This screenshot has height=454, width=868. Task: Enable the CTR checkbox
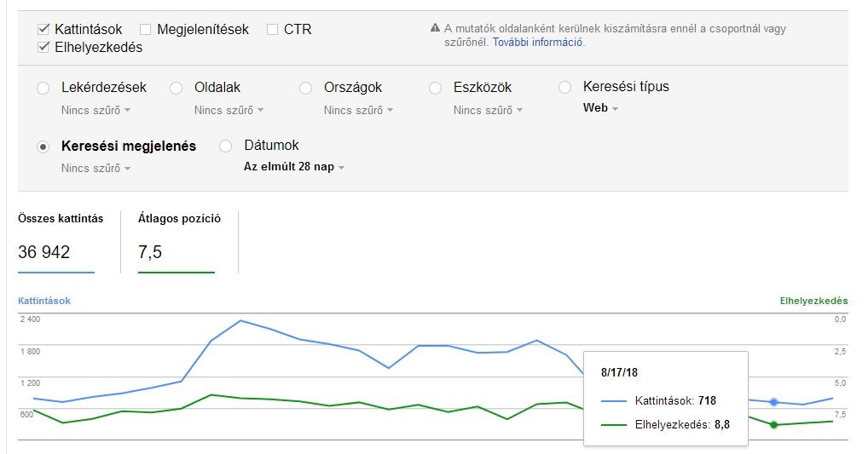click(x=273, y=29)
